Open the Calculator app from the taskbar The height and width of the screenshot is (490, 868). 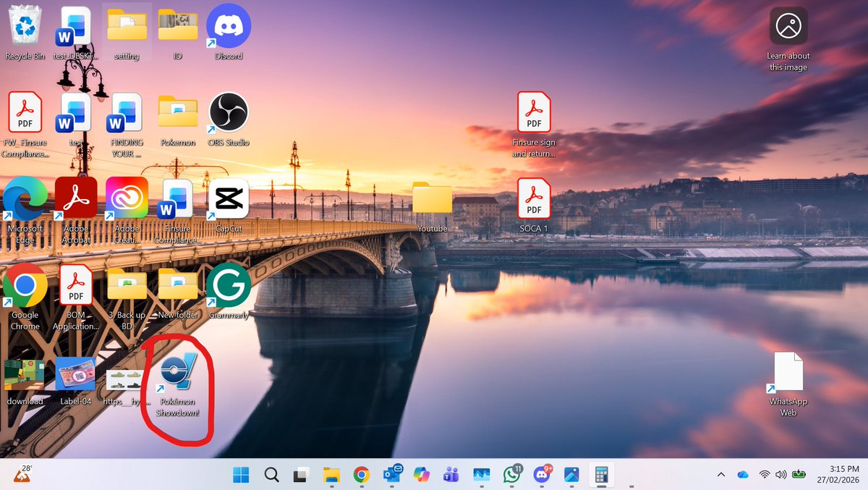(x=601, y=475)
